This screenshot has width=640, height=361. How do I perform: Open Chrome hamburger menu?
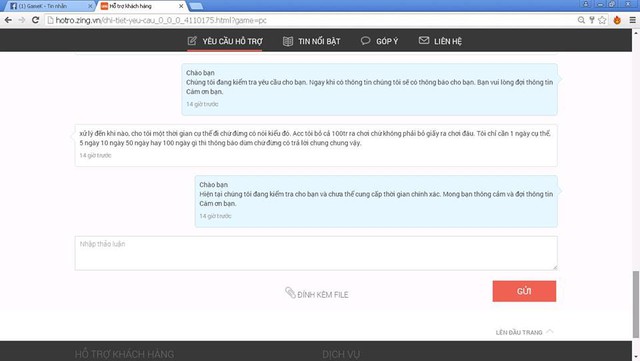[632, 20]
